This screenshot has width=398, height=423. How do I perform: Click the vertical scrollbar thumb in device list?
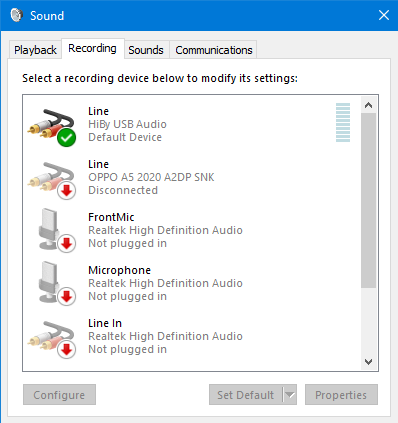[x=368, y=200]
